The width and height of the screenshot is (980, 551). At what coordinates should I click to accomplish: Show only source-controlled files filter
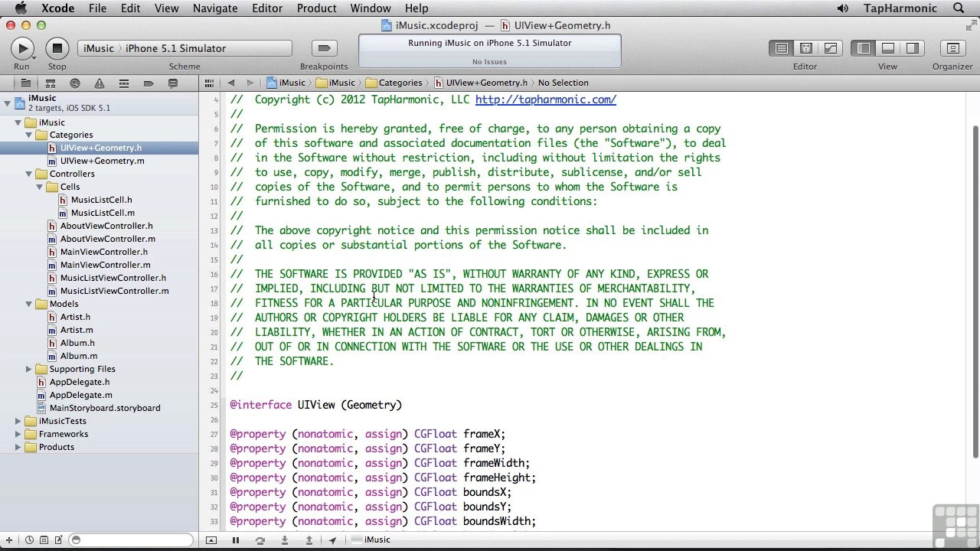pos(44,540)
